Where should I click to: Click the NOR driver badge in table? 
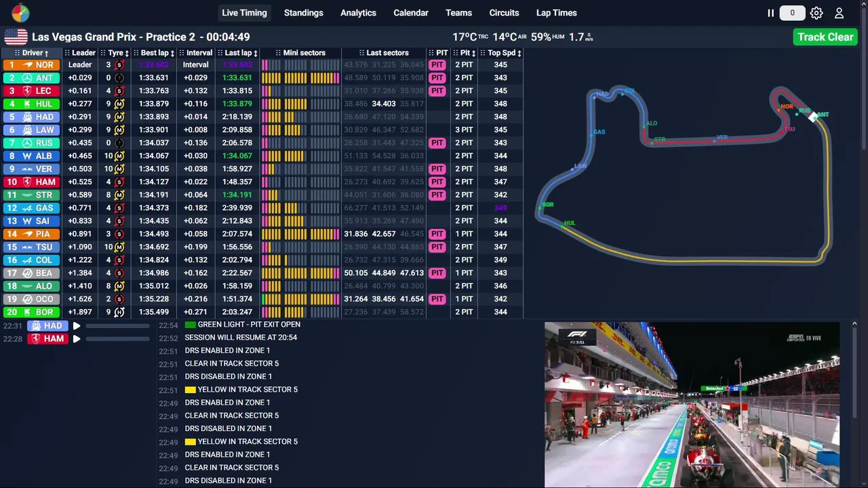[32, 65]
